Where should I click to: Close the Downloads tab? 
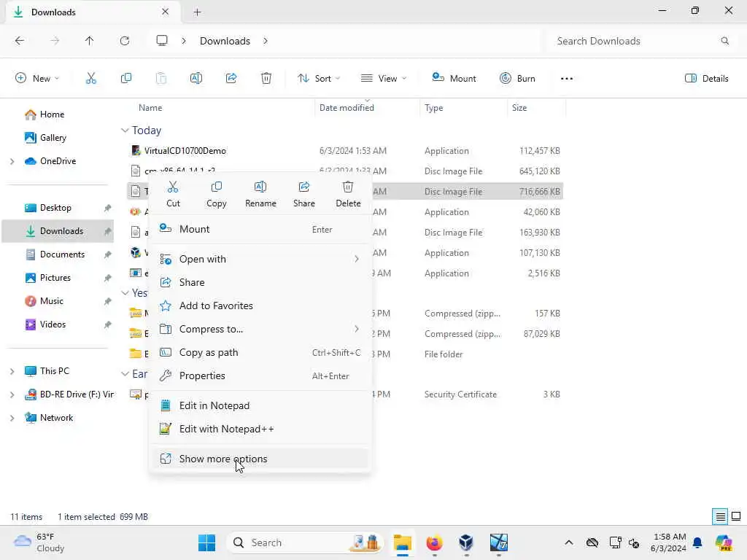pos(166,12)
